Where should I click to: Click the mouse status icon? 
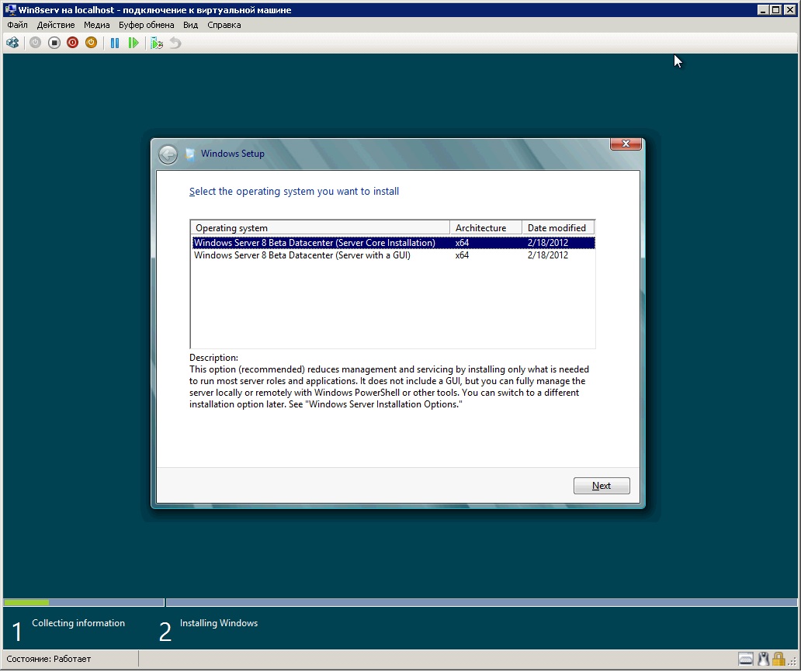pos(763,659)
